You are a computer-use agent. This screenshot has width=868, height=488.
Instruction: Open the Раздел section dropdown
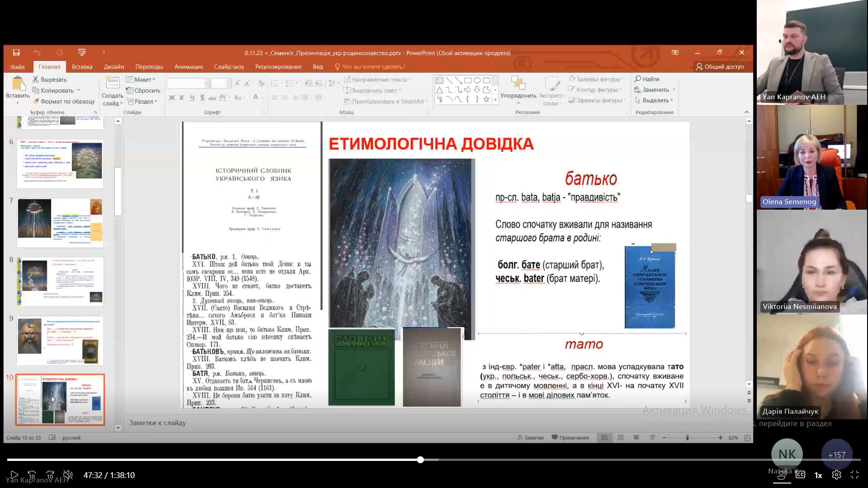pyautogui.click(x=144, y=101)
